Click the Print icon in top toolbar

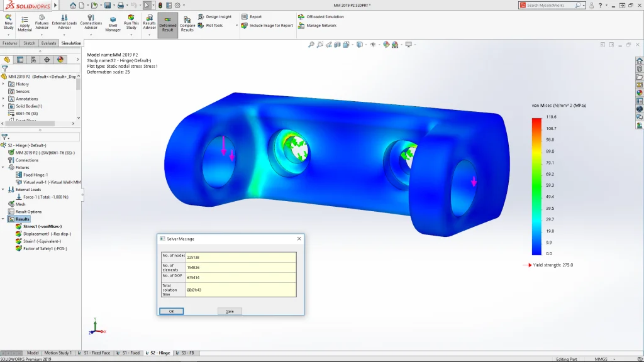click(x=121, y=5)
